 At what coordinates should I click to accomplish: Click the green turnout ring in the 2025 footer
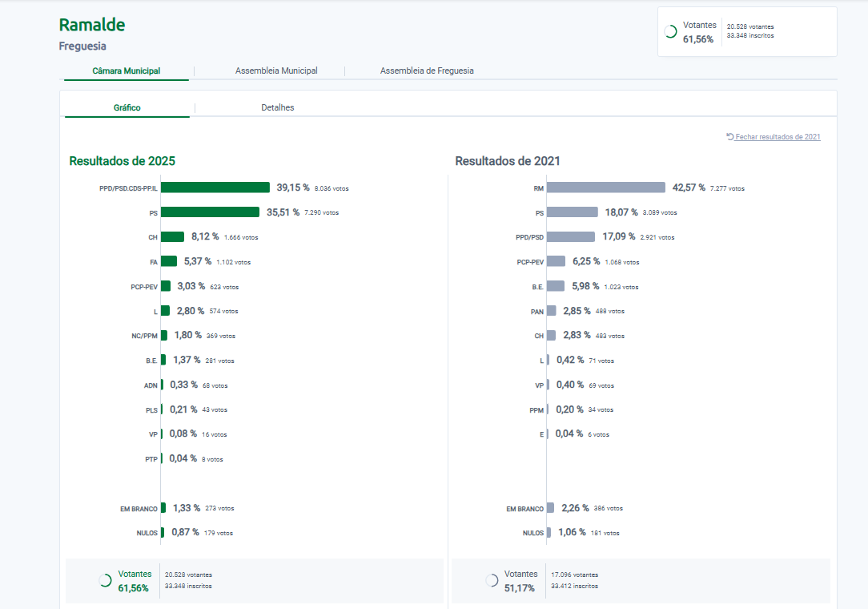(105, 580)
